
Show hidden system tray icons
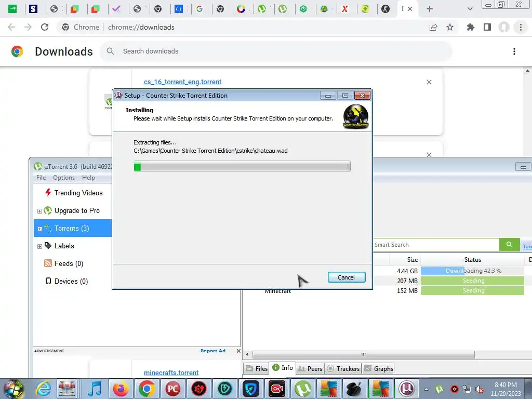click(426, 389)
